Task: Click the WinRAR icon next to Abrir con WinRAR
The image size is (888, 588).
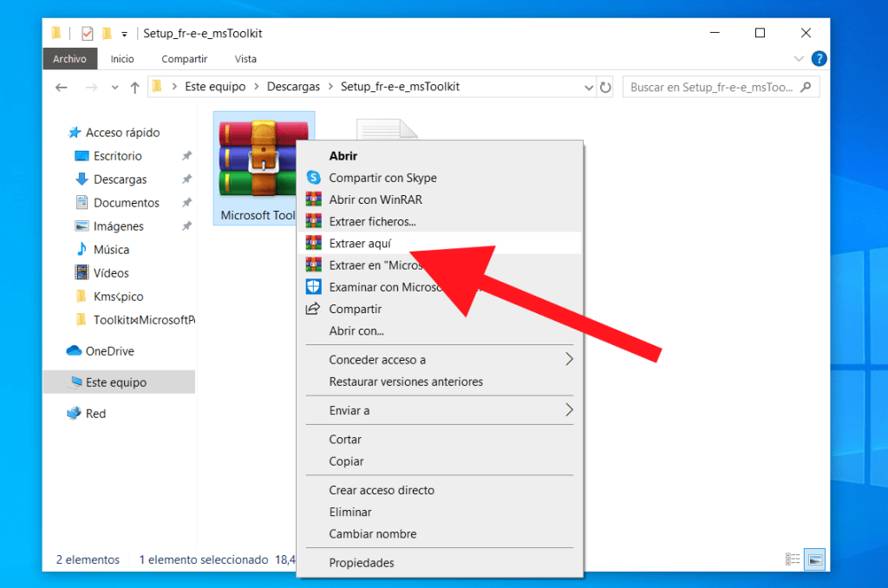Action: [313, 199]
